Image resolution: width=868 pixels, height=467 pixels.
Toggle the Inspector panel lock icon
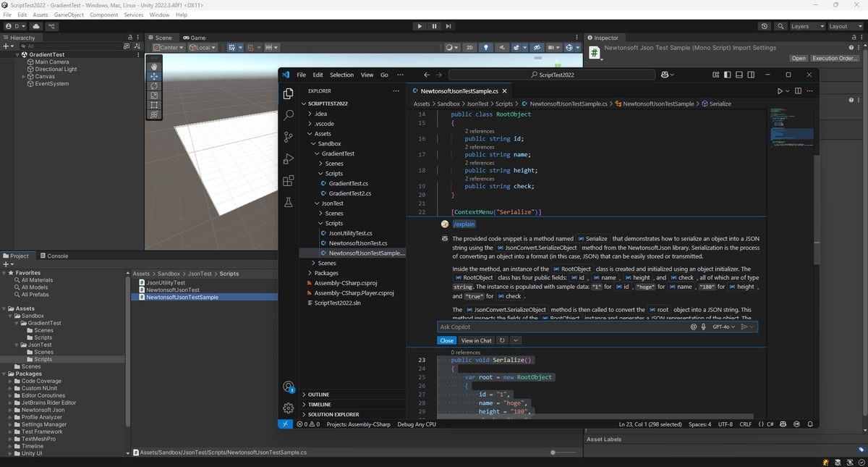tap(853, 38)
